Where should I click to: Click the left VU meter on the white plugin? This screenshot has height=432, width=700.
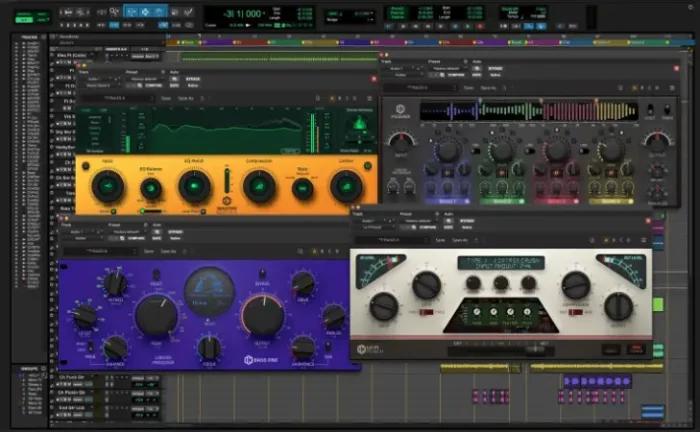click(381, 270)
